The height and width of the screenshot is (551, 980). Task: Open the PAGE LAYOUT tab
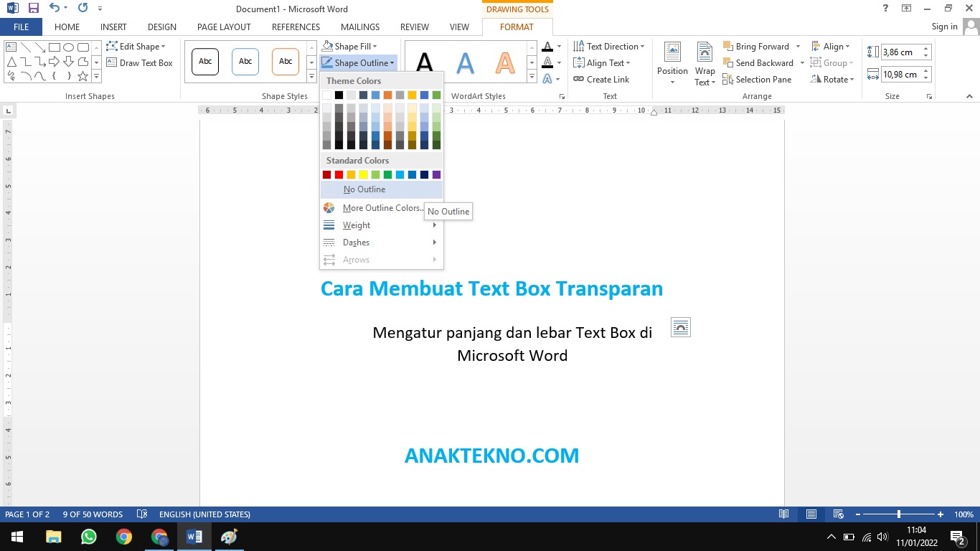click(224, 27)
